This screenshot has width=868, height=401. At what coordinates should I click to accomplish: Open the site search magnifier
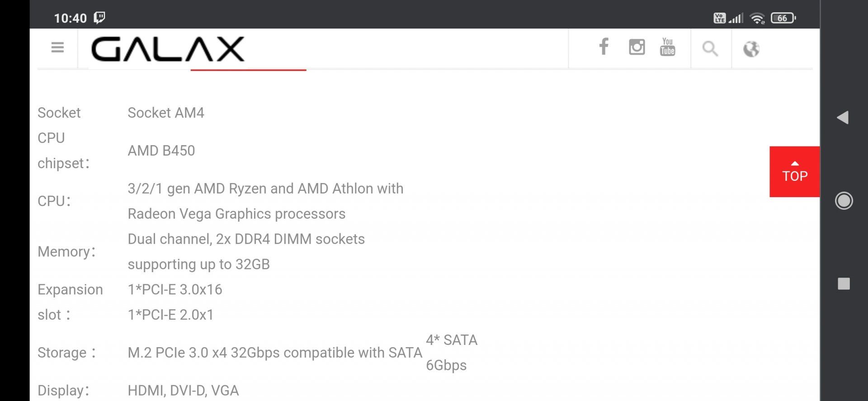710,48
